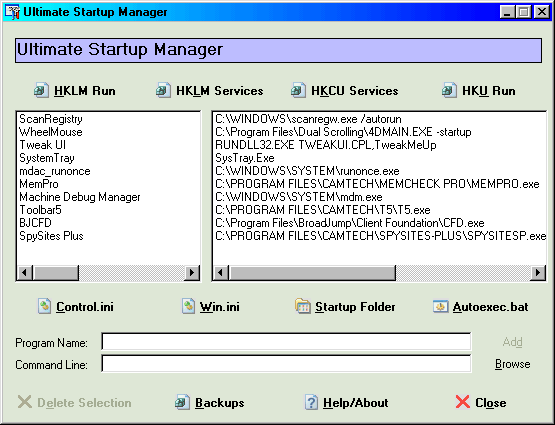
Task: Click right arrow of command list scrollbar
Action: 538,272
